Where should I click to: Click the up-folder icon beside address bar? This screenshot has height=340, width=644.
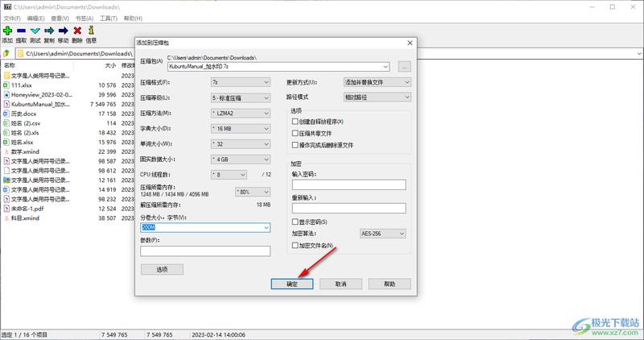click(x=6, y=53)
